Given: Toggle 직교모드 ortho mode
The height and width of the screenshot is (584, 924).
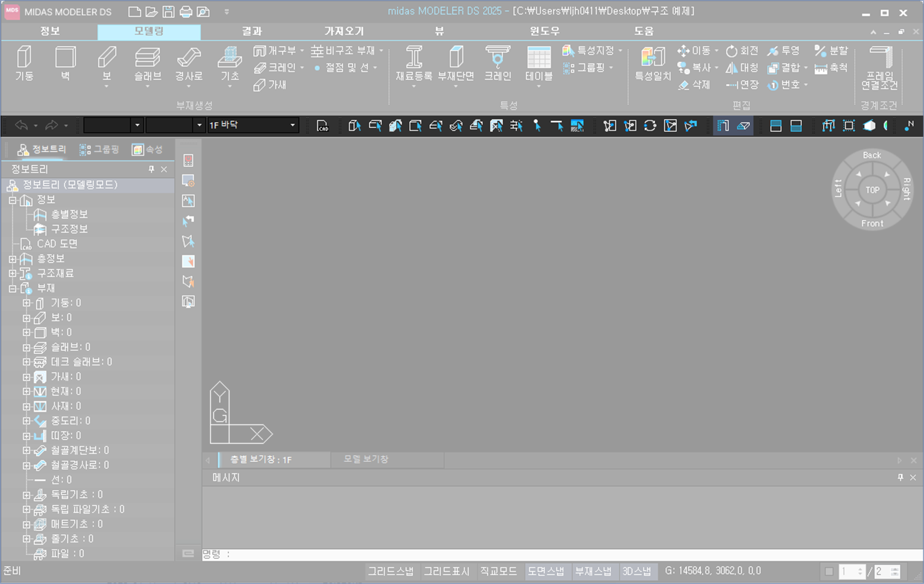Looking at the screenshot, I should point(498,571).
